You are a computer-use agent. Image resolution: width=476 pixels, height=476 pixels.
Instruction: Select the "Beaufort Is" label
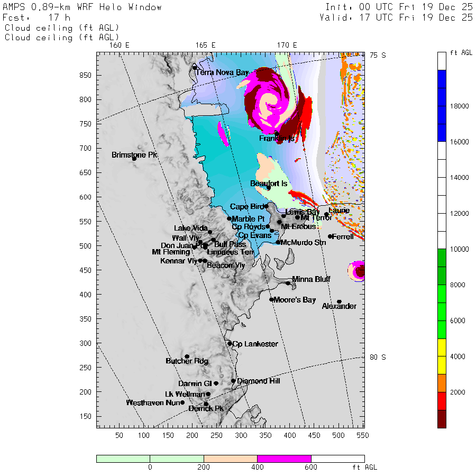[269, 184]
